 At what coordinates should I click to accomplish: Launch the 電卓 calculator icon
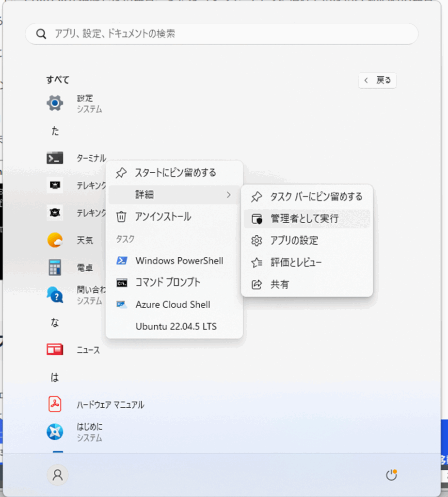(x=55, y=267)
